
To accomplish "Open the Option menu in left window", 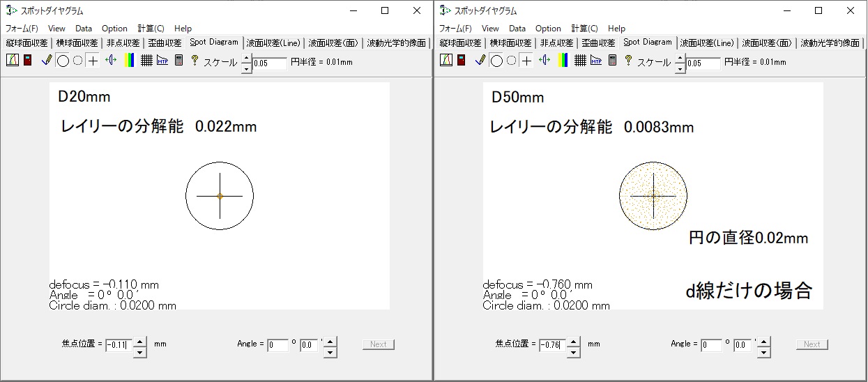I will pyautogui.click(x=114, y=29).
